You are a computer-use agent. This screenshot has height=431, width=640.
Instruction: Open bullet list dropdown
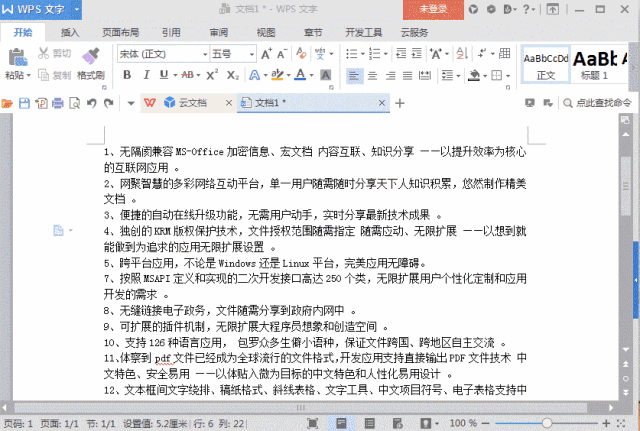point(362,54)
